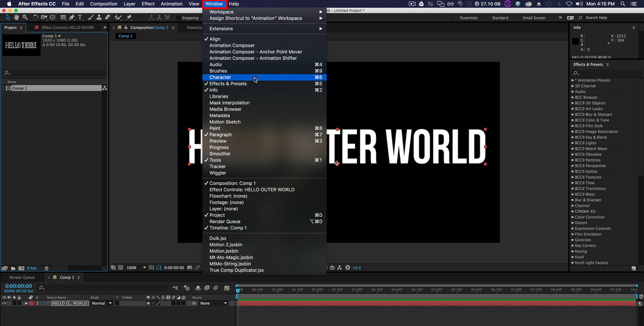Choose the Pen tool
Viewport: 644px width, 326px height.
[x=71, y=18]
